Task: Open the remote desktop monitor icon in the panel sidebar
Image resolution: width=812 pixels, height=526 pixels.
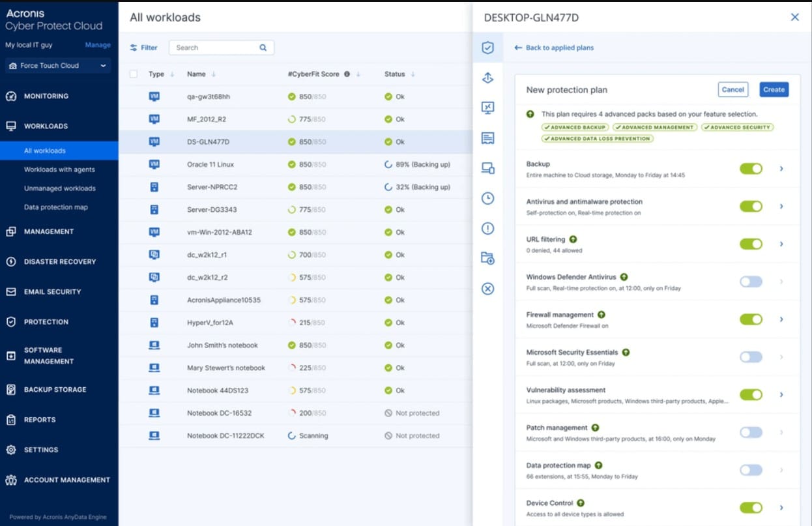Action: pos(487,108)
